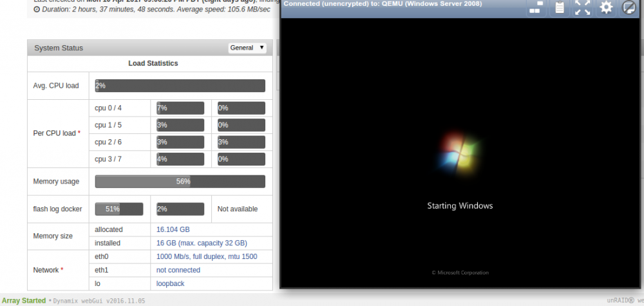Open the noVNC clipboard panel
644x306 pixels.
560,8
